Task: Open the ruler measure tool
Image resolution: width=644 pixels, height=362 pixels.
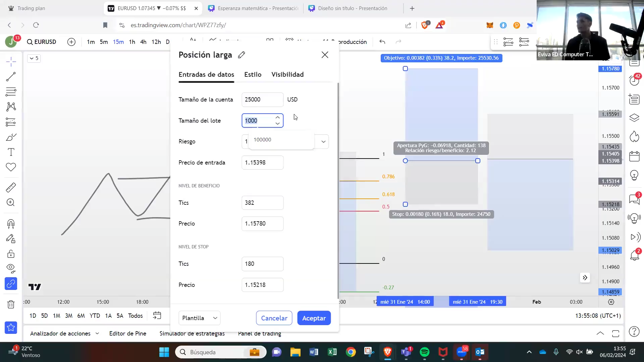Action: click(11, 187)
